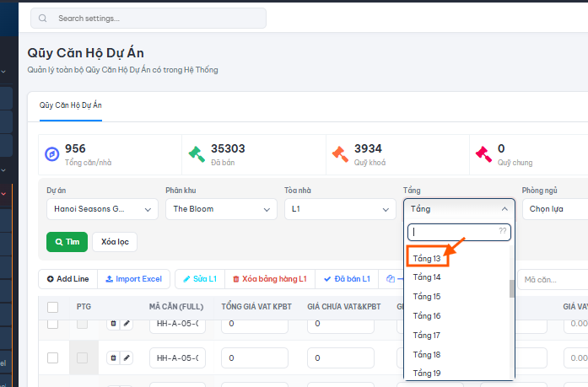Screen dimensions: 588x387
Task: Click the orange gavel icon for Quỹ khoá
Action: coord(340,154)
